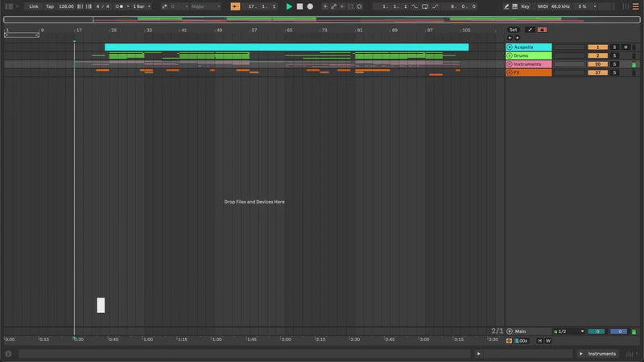Image resolution: width=644 pixels, height=362 pixels.
Task: Open the Major scale dropdown
Action: coord(205,6)
